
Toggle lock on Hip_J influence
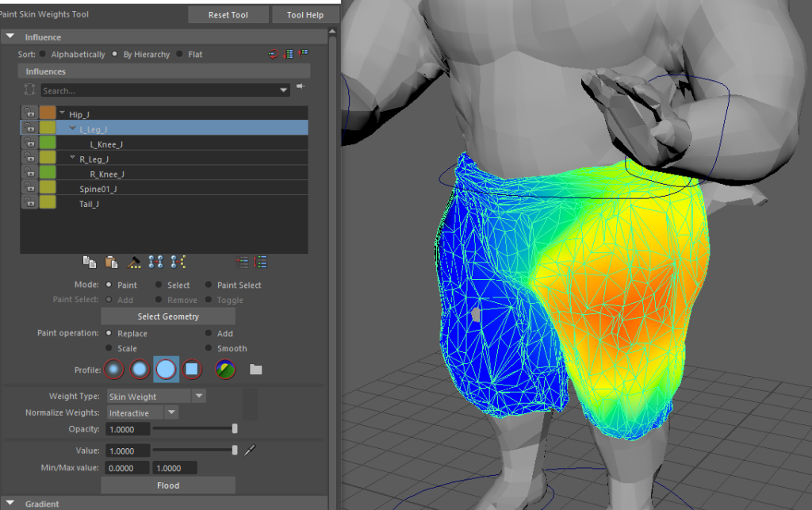click(x=29, y=113)
